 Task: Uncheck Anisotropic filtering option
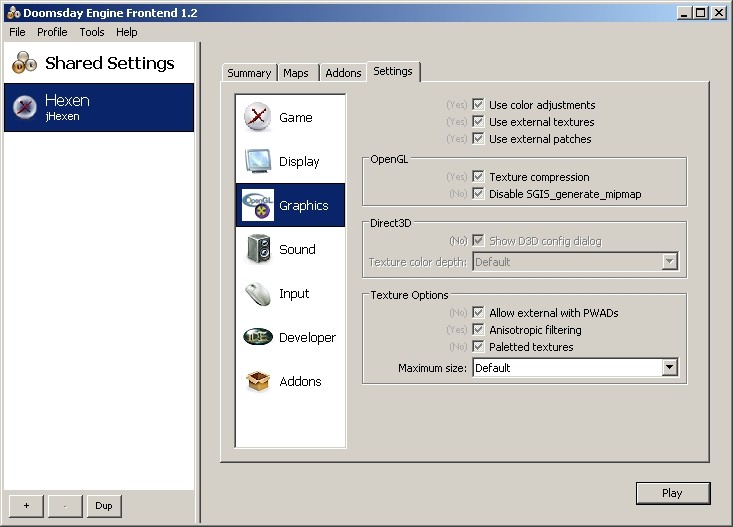[479, 330]
